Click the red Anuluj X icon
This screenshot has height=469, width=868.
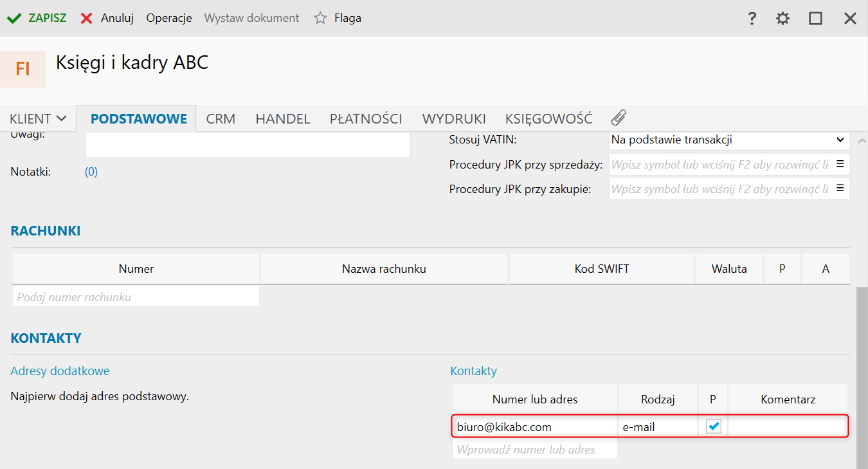(86, 18)
